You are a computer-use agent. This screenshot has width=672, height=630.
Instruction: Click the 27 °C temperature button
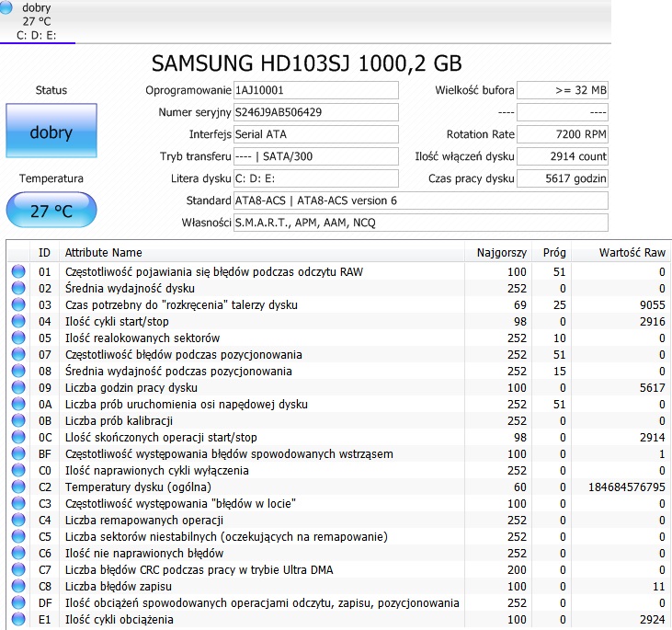click(x=51, y=210)
